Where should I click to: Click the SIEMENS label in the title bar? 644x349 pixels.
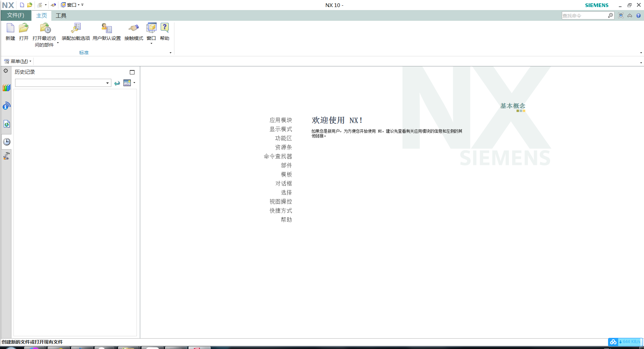pos(597,5)
